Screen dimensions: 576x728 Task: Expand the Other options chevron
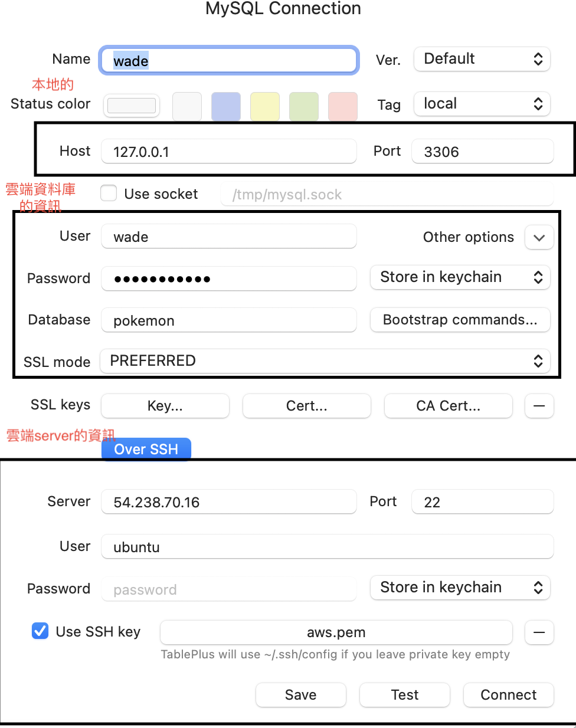click(539, 238)
